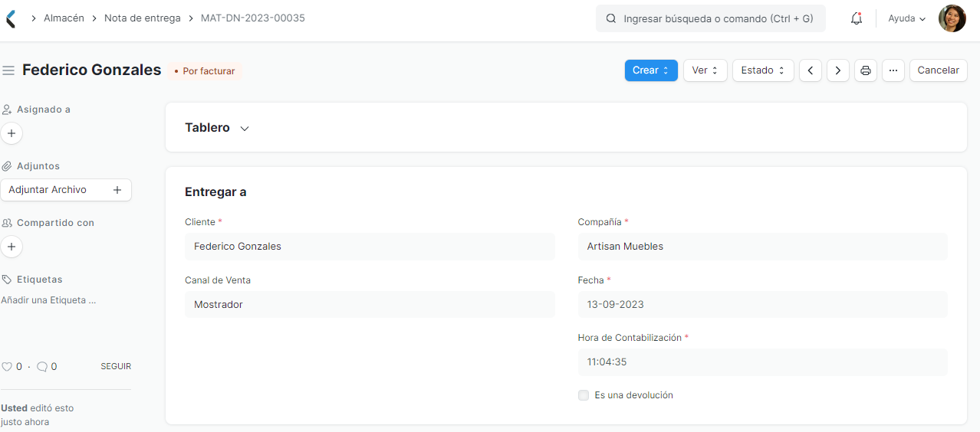Click the Compartido con label
The image size is (980, 432).
(x=55, y=223)
